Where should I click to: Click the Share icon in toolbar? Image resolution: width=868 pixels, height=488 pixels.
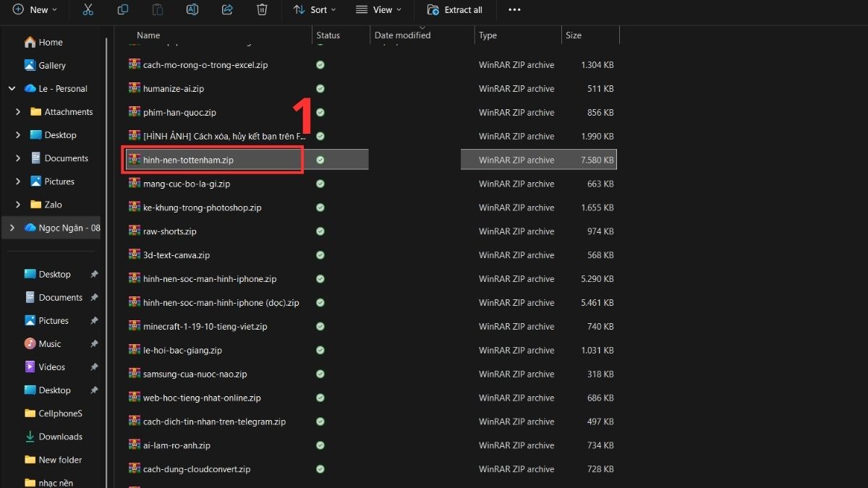click(x=226, y=10)
